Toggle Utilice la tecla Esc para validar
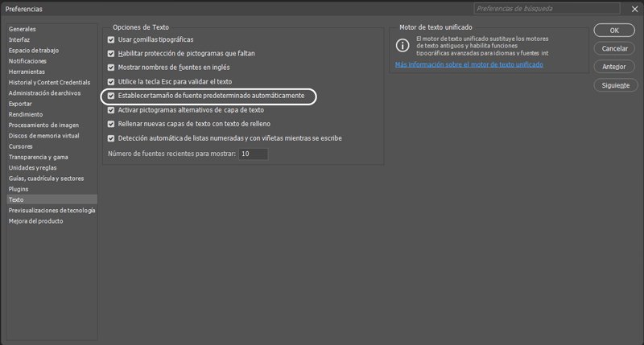The width and height of the screenshot is (644, 345). click(x=111, y=82)
